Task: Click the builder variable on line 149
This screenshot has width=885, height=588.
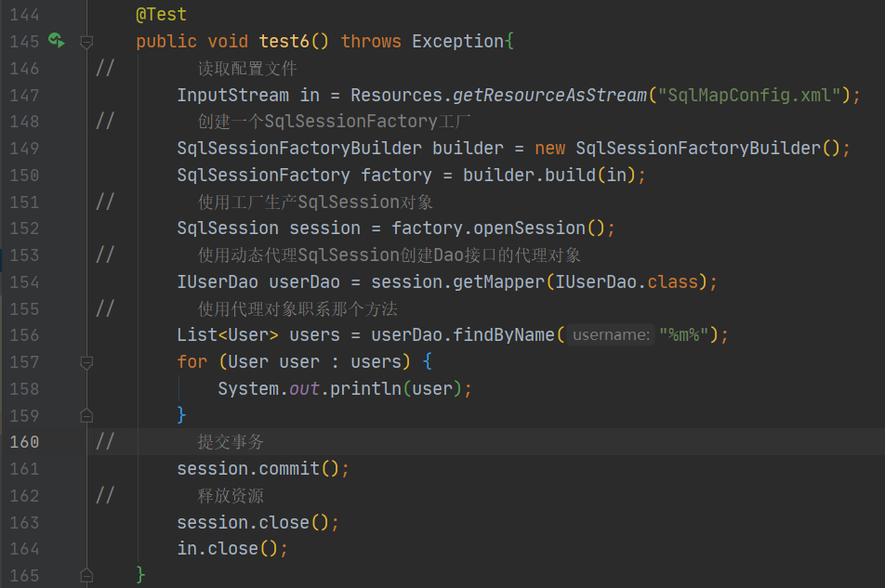Action: (x=468, y=149)
